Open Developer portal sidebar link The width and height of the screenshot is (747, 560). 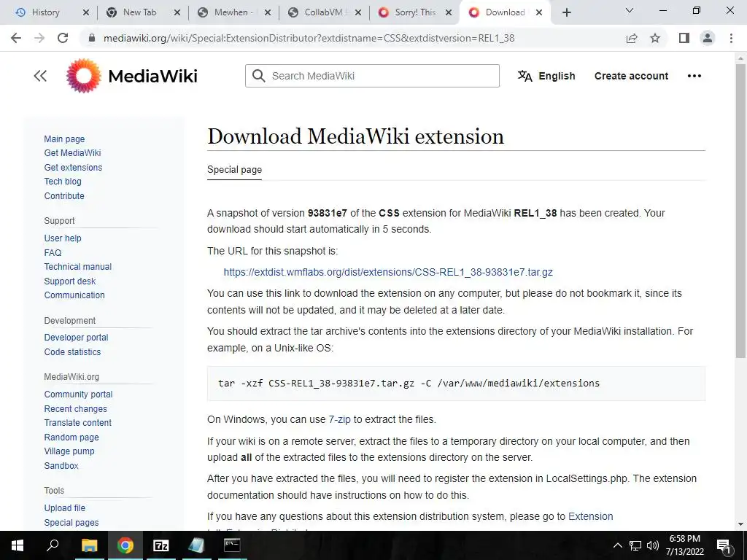tap(76, 337)
